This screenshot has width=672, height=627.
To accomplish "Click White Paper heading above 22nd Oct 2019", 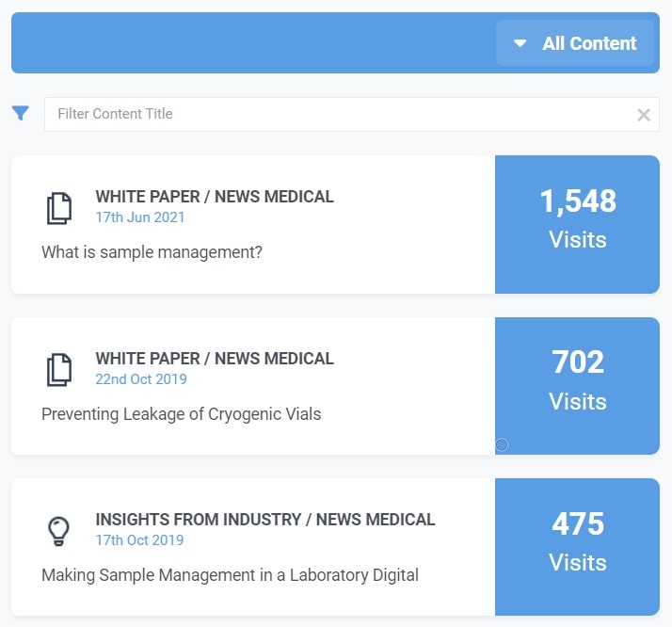I will 215,359.
